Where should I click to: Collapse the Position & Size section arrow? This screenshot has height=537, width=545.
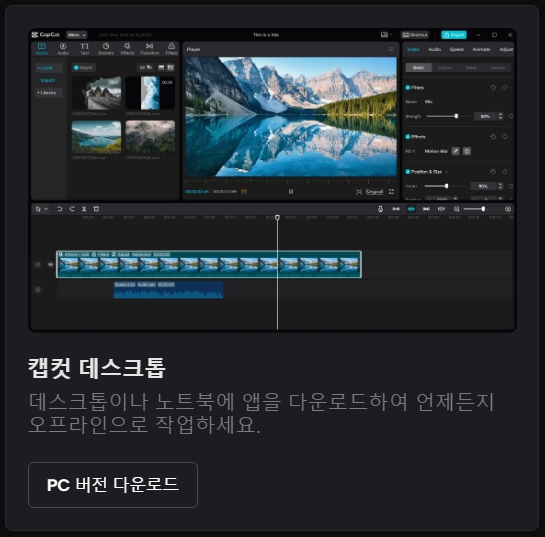tap(447, 172)
